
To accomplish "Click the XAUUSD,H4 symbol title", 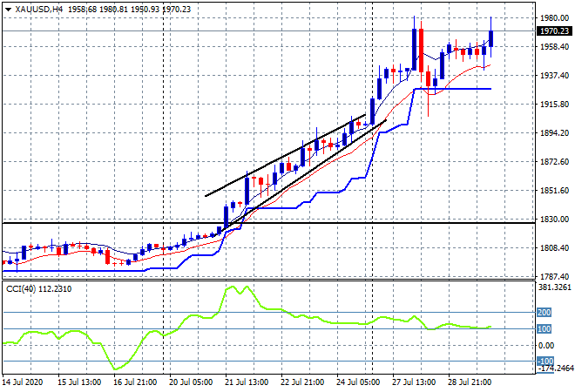I will click(39, 10).
